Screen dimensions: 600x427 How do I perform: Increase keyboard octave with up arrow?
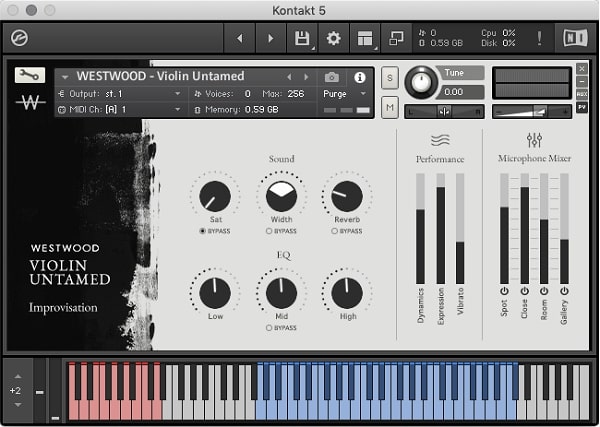tap(18, 376)
